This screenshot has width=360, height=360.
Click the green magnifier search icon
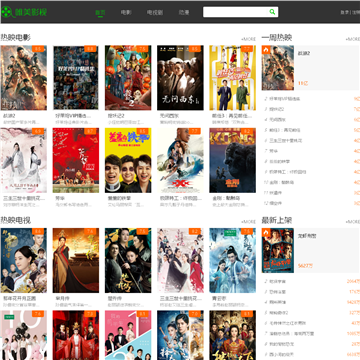click(x=272, y=12)
